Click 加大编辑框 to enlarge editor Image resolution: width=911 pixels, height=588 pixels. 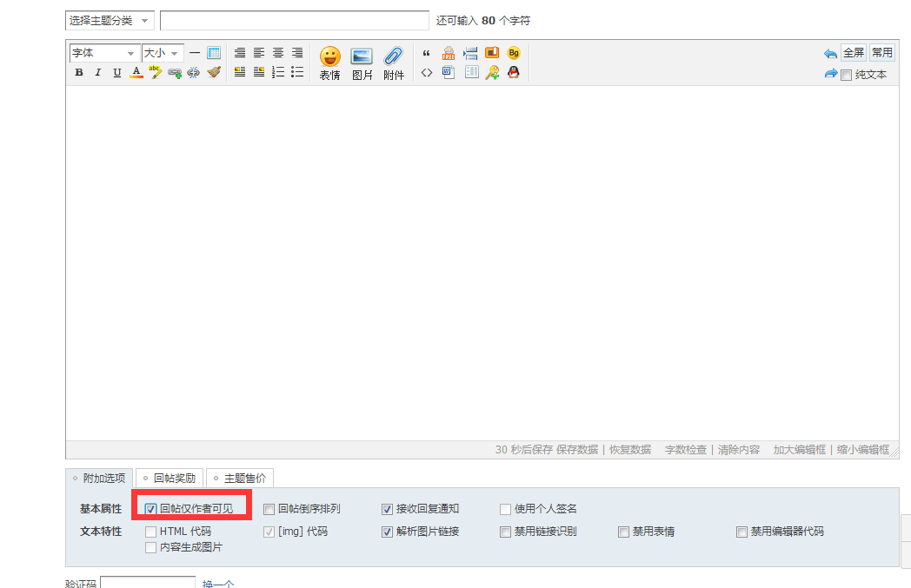click(x=800, y=450)
